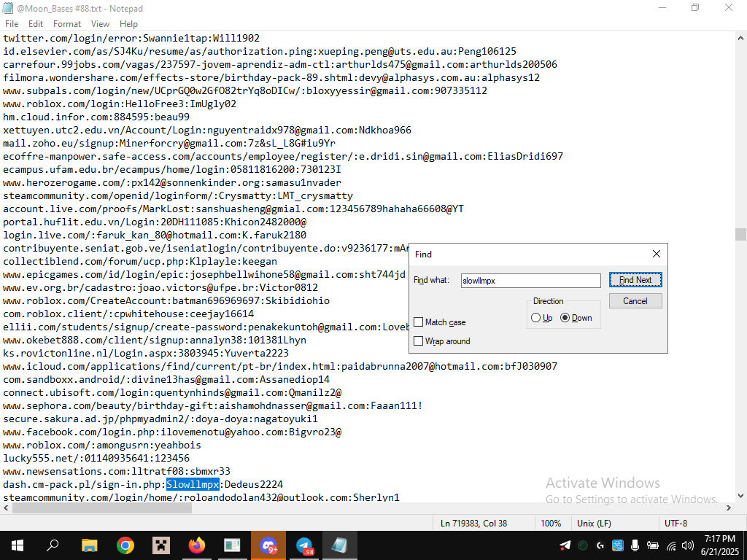Click the vertical scrollbar up arrow
This screenshot has width=747, height=560.
(x=740, y=38)
